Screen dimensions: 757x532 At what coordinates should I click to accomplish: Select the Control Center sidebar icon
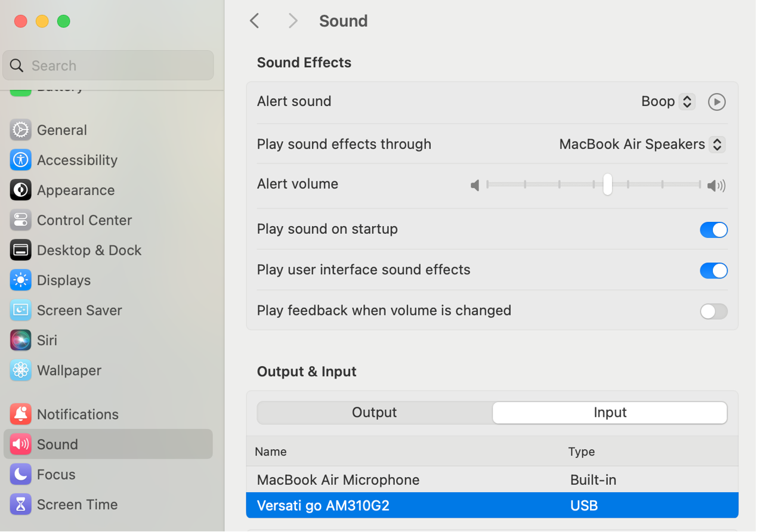click(x=21, y=220)
